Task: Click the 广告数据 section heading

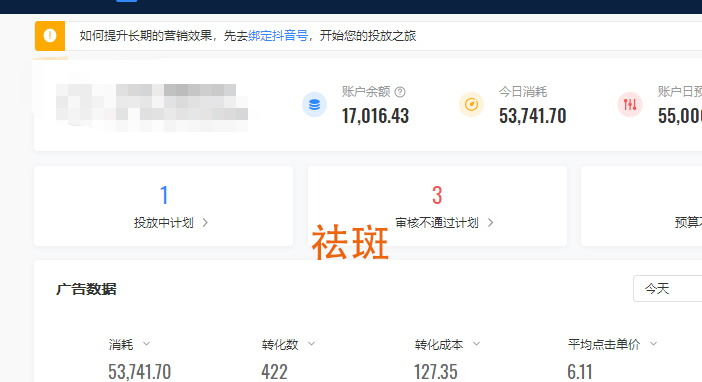Action: [x=86, y=289]
